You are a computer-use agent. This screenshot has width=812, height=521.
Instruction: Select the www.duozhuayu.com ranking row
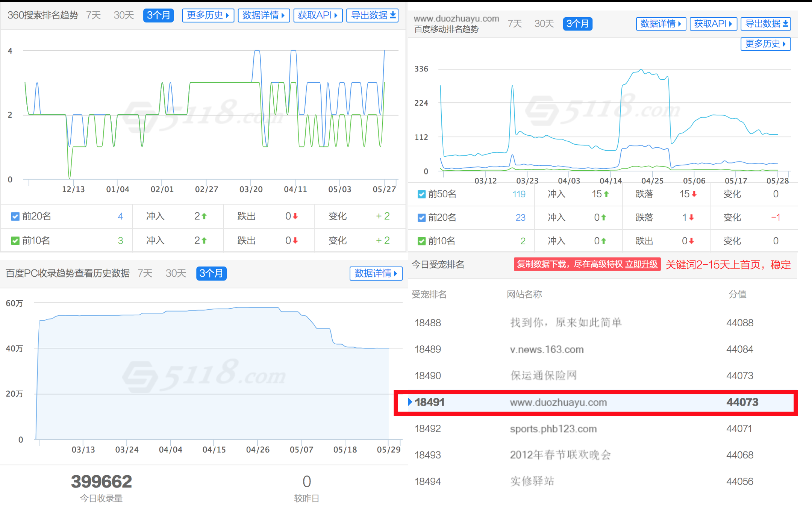pyautogui.click(x=596, y=402)
